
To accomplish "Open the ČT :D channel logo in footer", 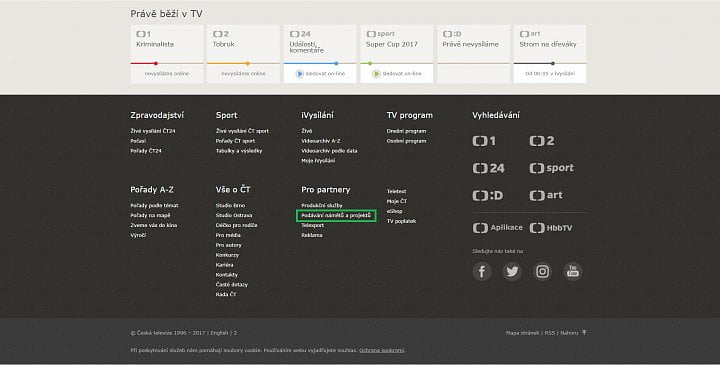I will pyautogui.click(x=488, y=195).
